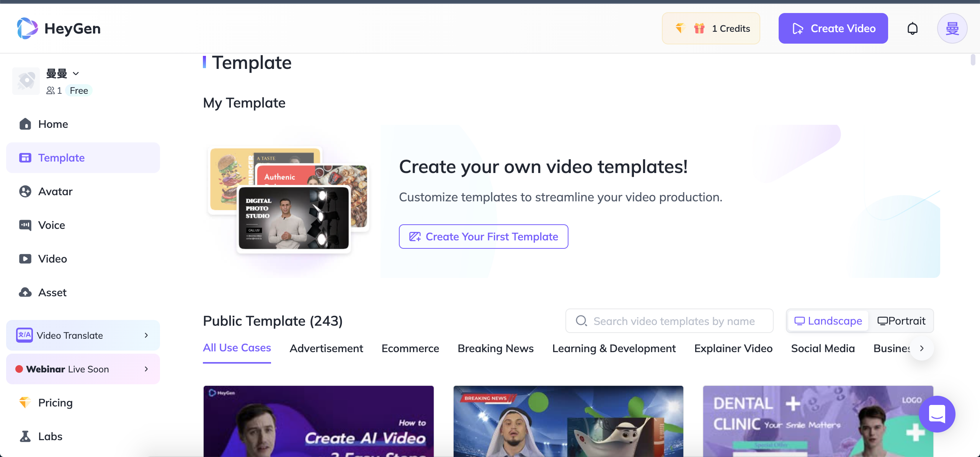Click the page vertical scrollbar
The width and height of the screenshot is (980, 457).
click(973, 60)
